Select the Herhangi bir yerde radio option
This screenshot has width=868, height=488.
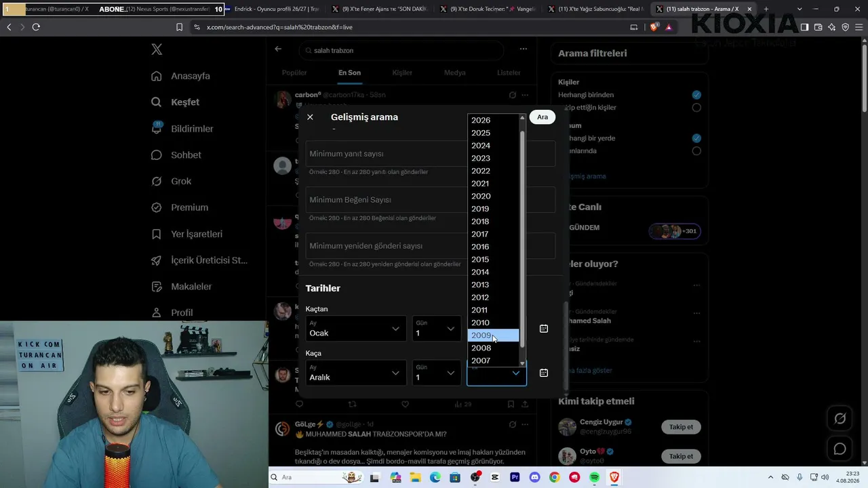pyautogui.click(x=696, y=138)
